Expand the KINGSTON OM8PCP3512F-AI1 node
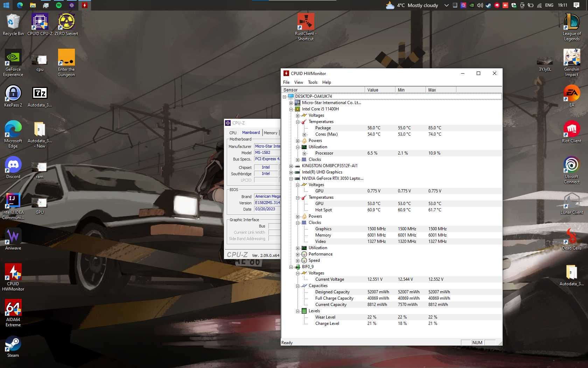 (291, 166)
